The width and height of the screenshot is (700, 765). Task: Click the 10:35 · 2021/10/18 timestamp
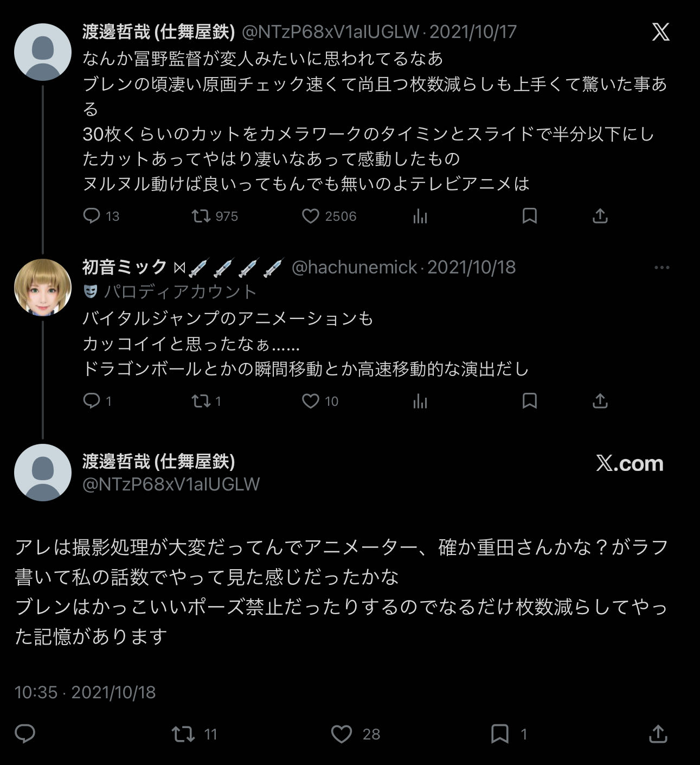tap(85, 692)
